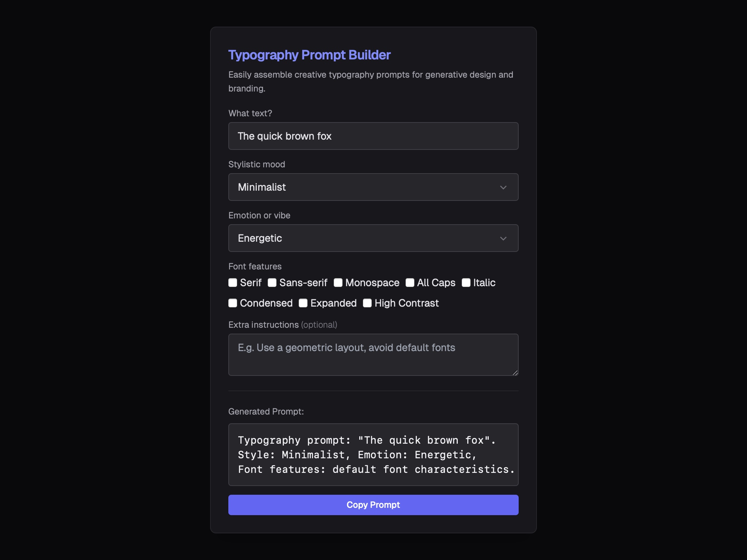This screenshot has width=747, height=560.
Task: Enable the Expanded font feature
Action: 303,303
